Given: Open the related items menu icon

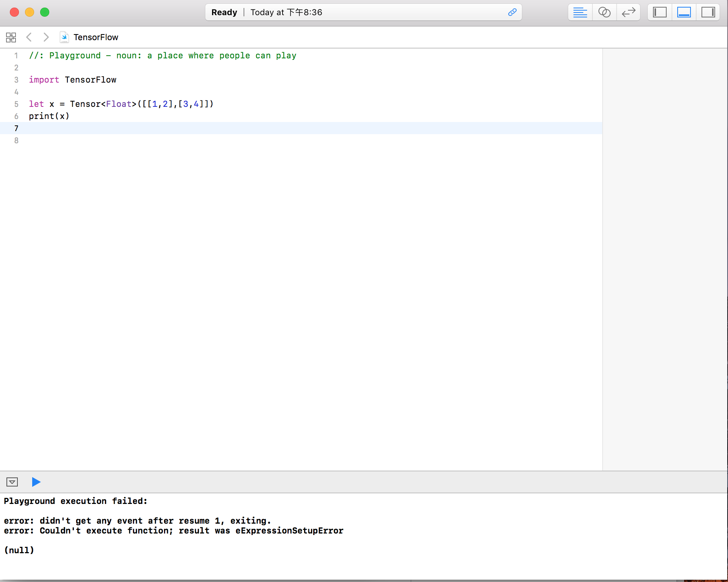Looking at the screenshot, I should 11,37.
